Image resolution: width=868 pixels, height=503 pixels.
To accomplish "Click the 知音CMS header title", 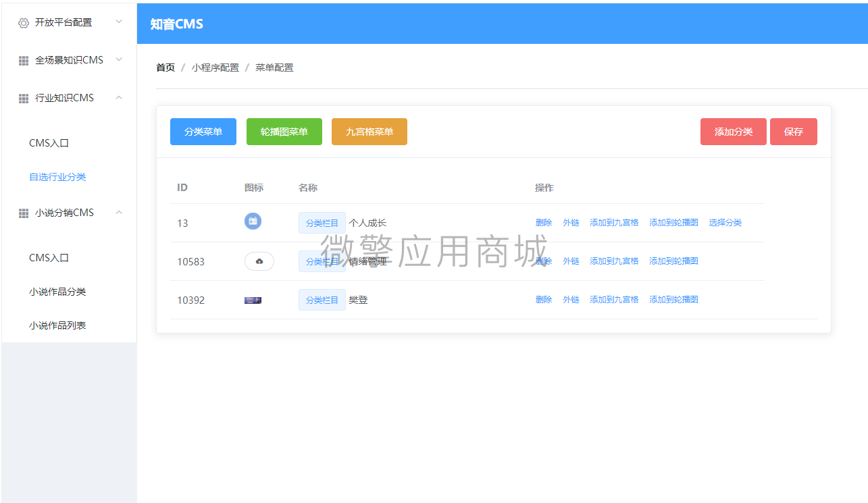I will pyautogui.click(x=176, y=24).
